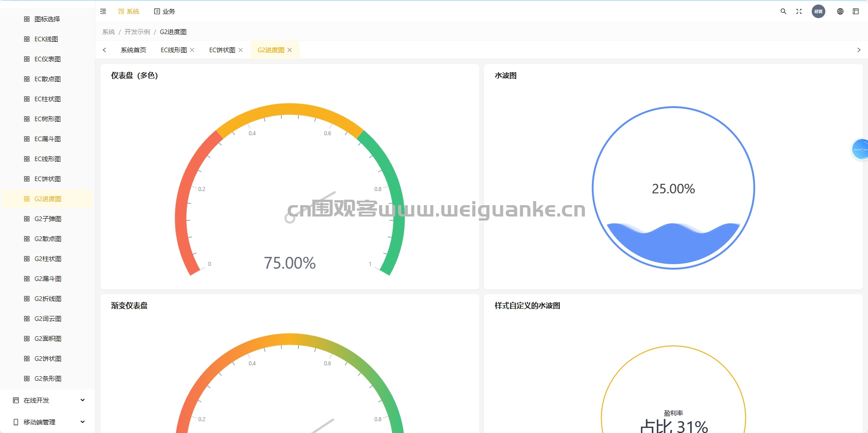Click the grid icon beside G2散点图
The image size is (868, 433).
coord(27,239)
